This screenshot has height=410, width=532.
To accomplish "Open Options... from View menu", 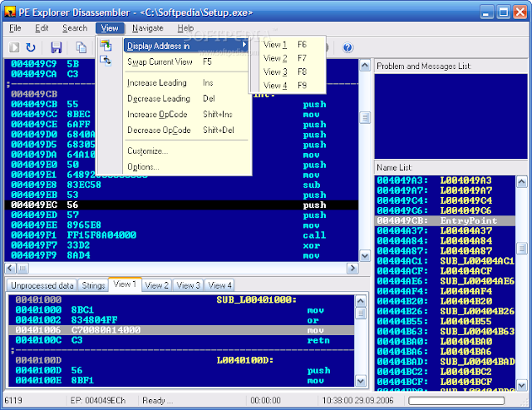I will [x=186, y=166].
